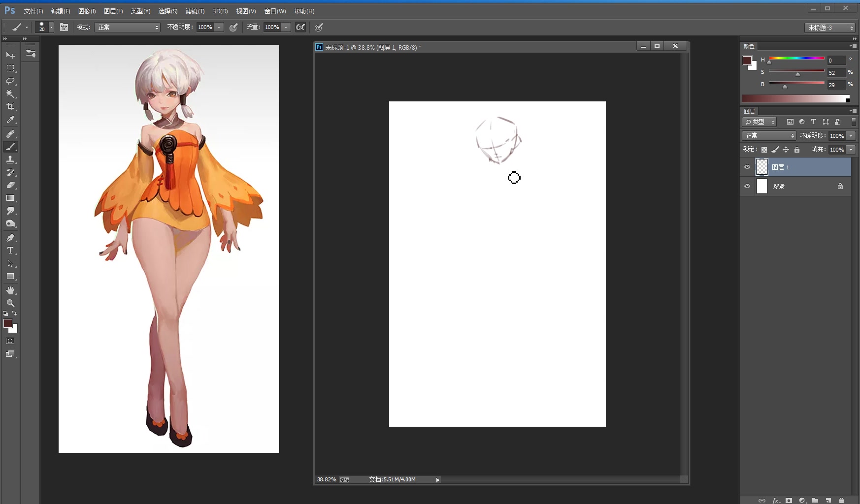Toggle pressure for opacity button

(x=233, y=27)
